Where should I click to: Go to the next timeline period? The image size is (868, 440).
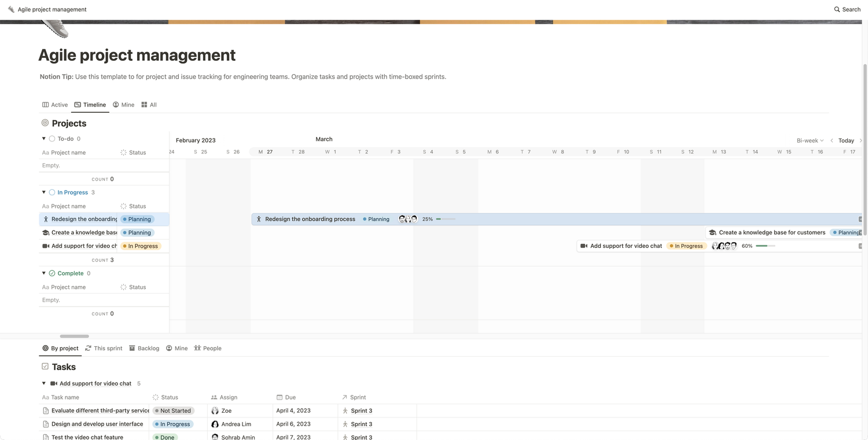[x=860, y=141]
